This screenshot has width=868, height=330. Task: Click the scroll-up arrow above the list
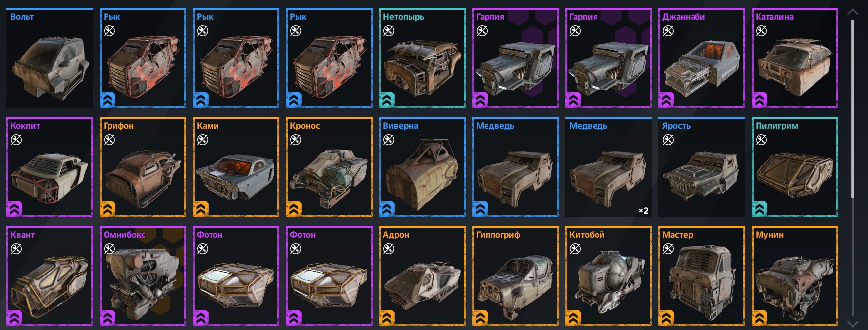(x=853, y=12)
